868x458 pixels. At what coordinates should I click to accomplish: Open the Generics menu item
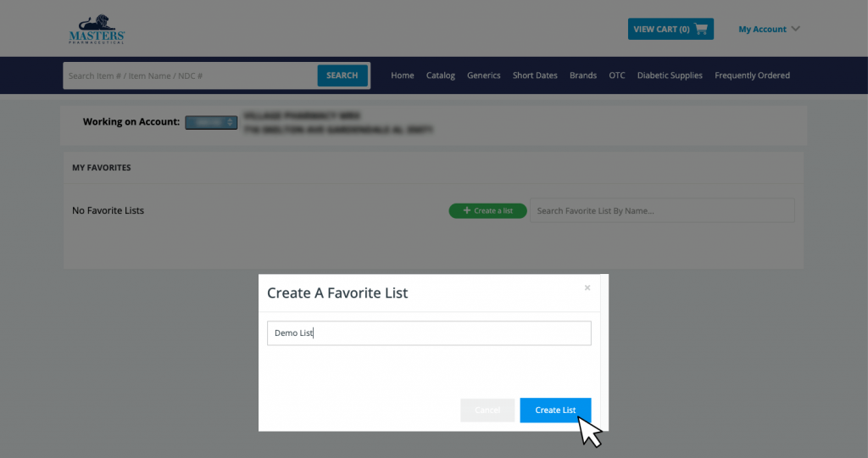click(484, 75)
